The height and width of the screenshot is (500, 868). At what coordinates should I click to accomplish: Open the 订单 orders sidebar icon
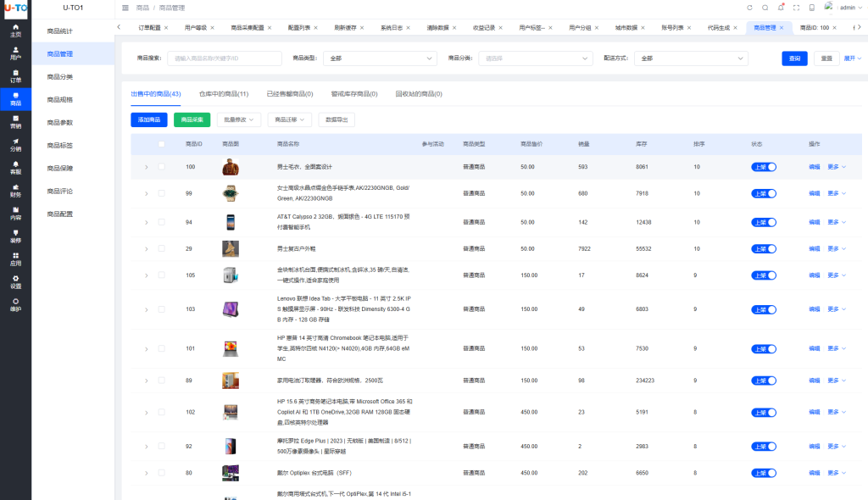click(x=15, y=76)
